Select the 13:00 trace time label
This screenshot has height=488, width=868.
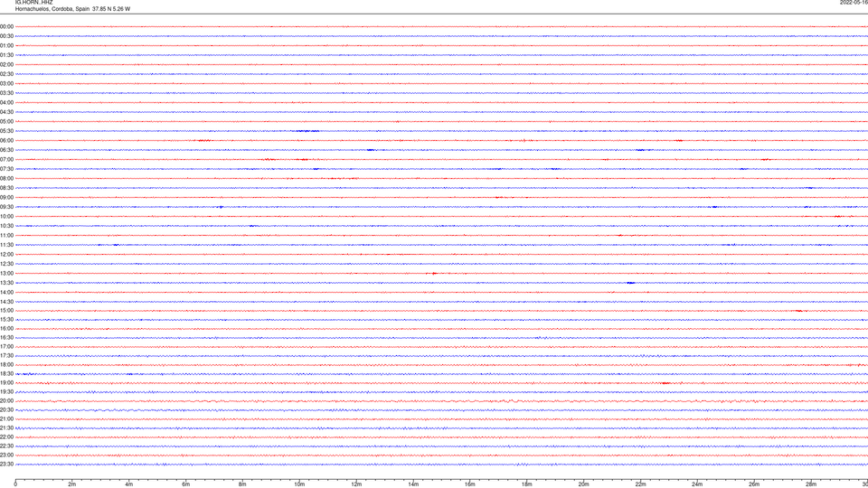(x=6, y=273)
